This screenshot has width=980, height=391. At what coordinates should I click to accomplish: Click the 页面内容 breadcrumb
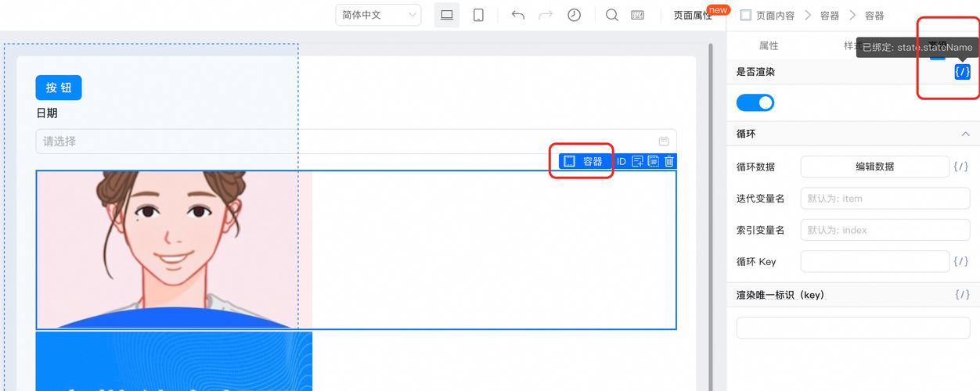(775, 16)
